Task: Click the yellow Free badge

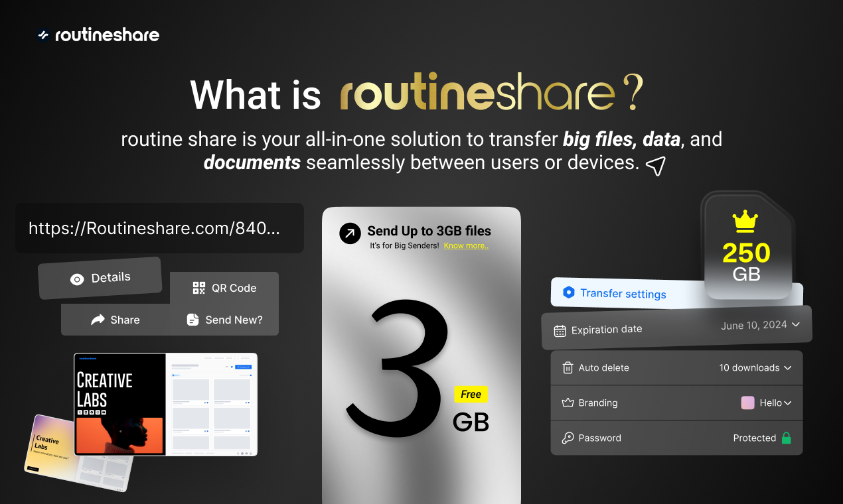Action: pos(471,394)
